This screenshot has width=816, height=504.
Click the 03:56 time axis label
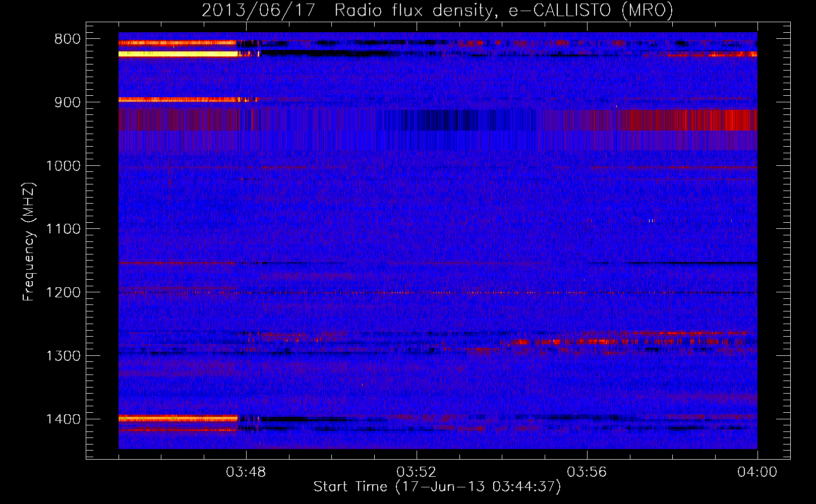pyautogui.click(x=587, y=472)
